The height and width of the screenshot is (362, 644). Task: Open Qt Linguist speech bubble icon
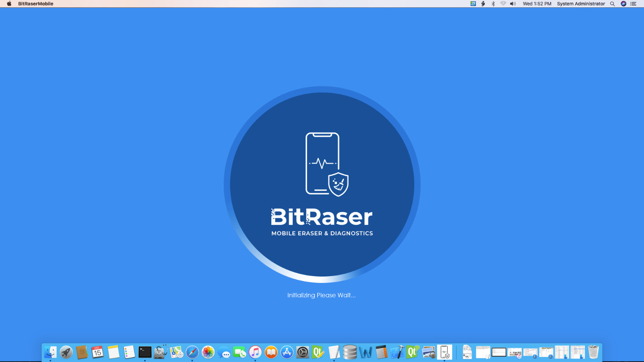click(x=413, y=352)
